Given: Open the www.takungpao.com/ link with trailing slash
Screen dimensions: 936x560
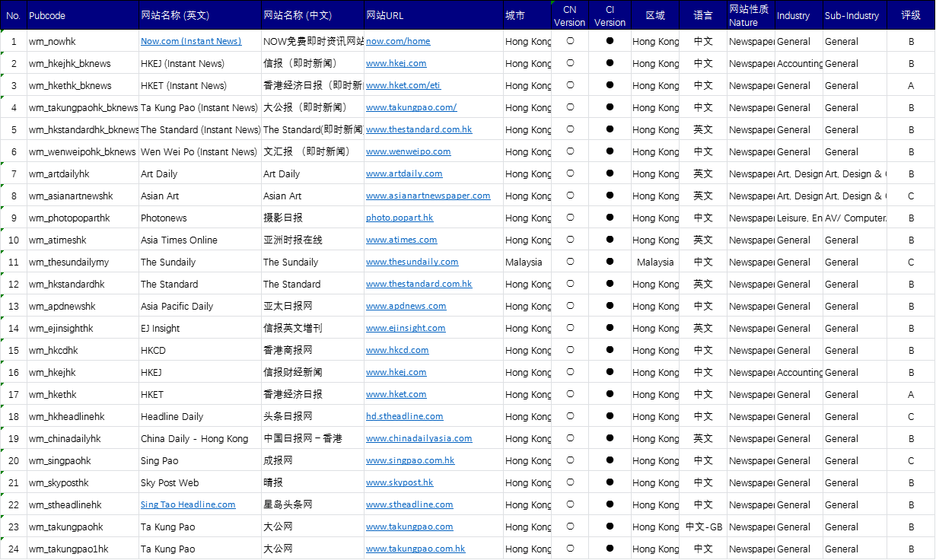Looking at the screenshot, I should click(412, 107).
